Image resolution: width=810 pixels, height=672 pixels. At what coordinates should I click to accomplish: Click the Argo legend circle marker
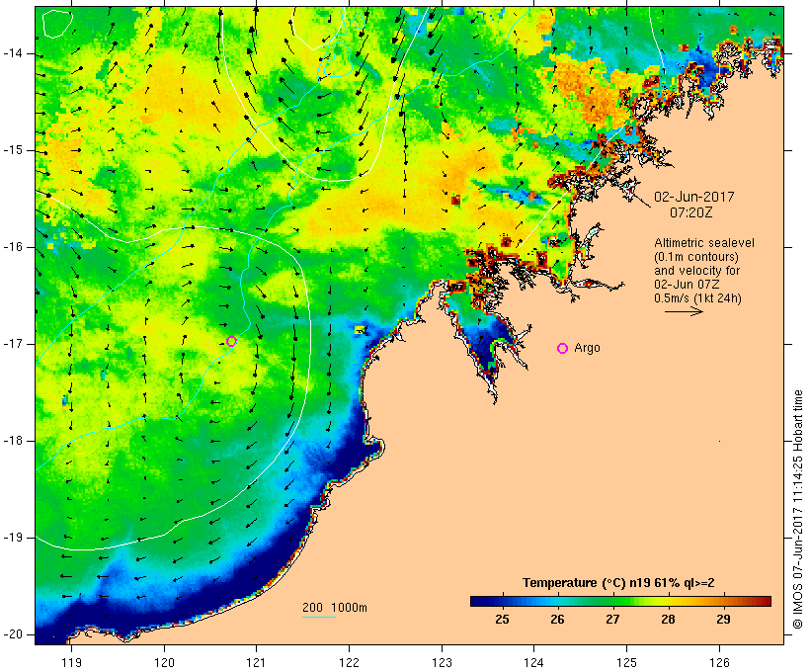click(563, 349)
